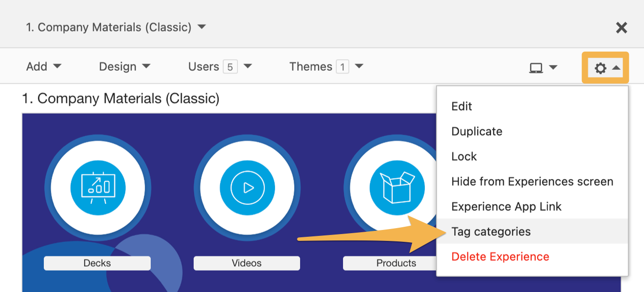Viewport: 644px width, 292px height.
Task: Click the Videos label button
Action: [x=247, y=263]
